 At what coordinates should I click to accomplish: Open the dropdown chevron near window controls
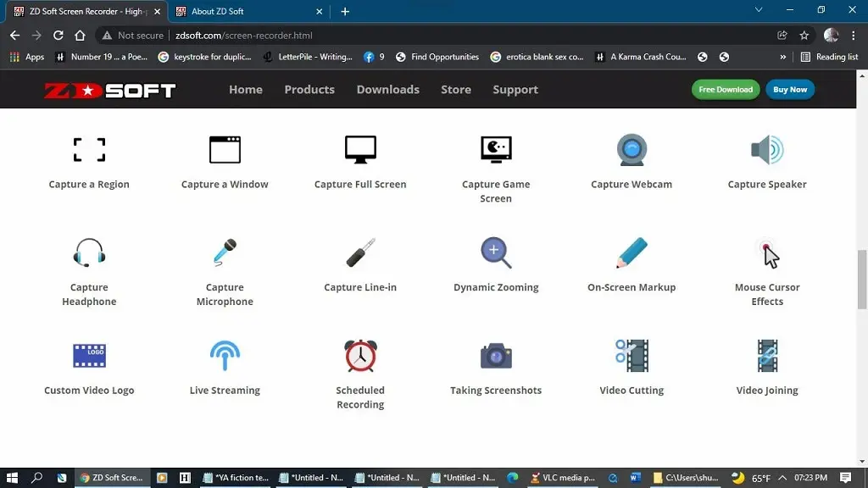759,11
